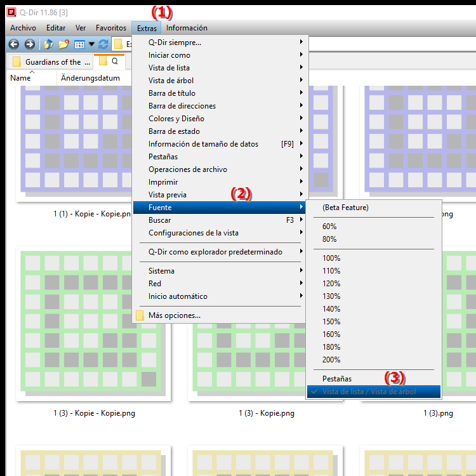Expand the Vista de lista submenu
The width and height of the screenshot is (476, 476).
(x=220, y=68)
